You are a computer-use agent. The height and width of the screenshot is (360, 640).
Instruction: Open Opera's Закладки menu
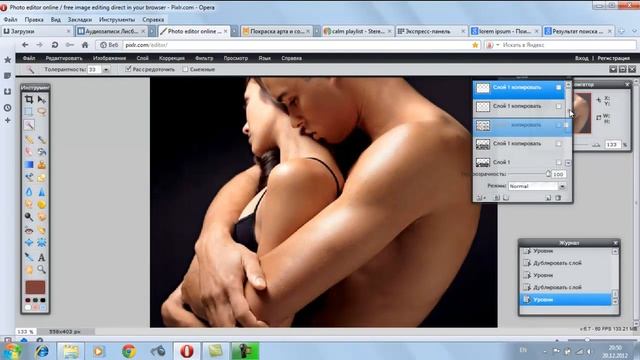tap(80, 20)
